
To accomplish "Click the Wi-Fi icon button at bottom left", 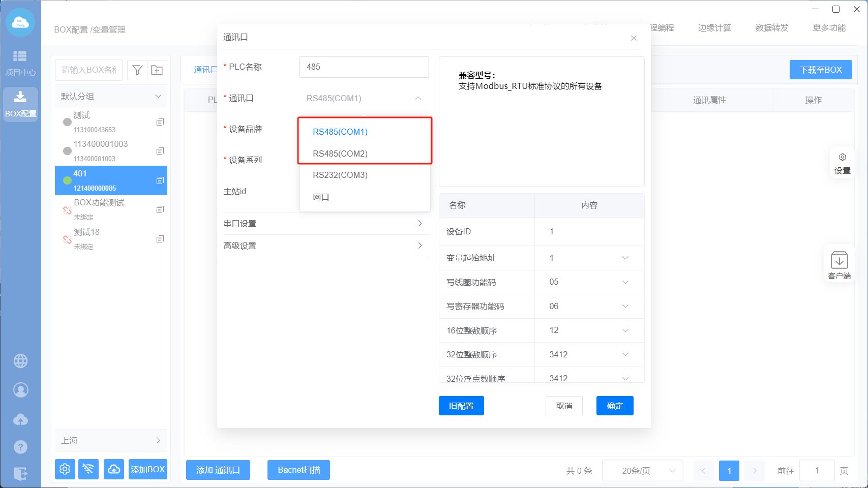I will coord(89,469).
